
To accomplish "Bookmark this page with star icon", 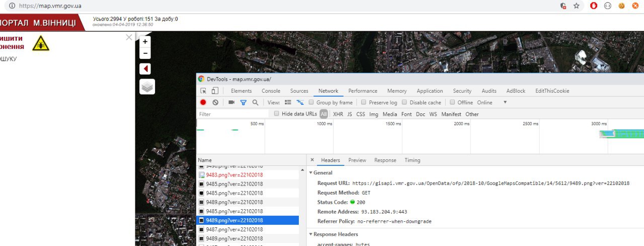I will tap(577, 6).
